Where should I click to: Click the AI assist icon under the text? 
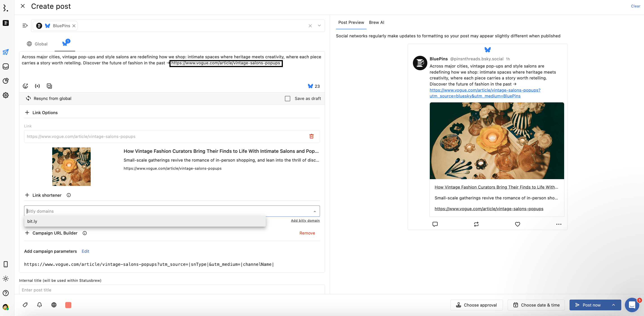(x=49, y=86)
